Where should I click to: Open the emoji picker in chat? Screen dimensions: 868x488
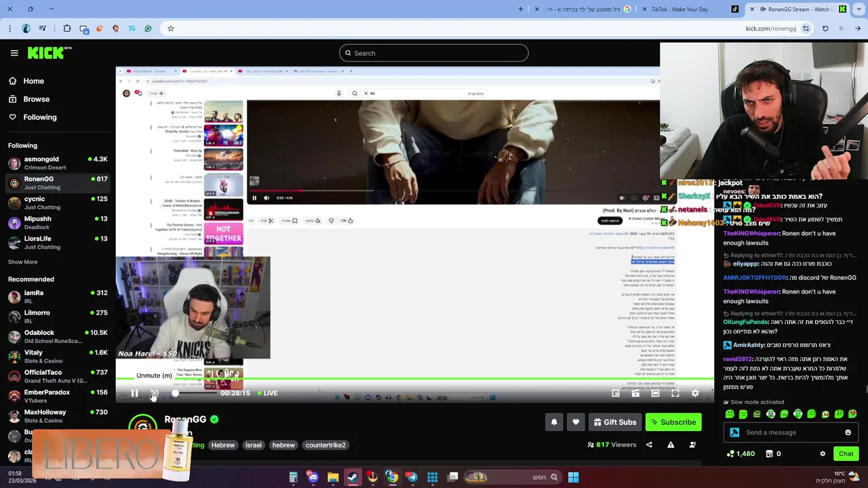click(x=848, y=432)
